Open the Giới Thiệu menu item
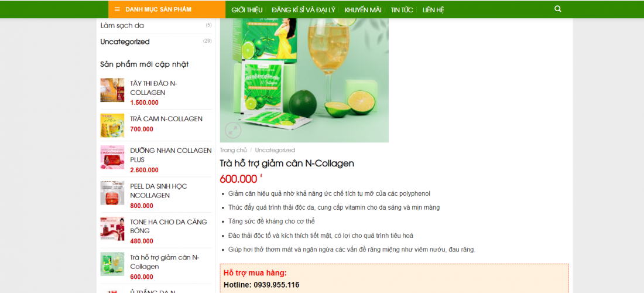 (x=246, y=10)
